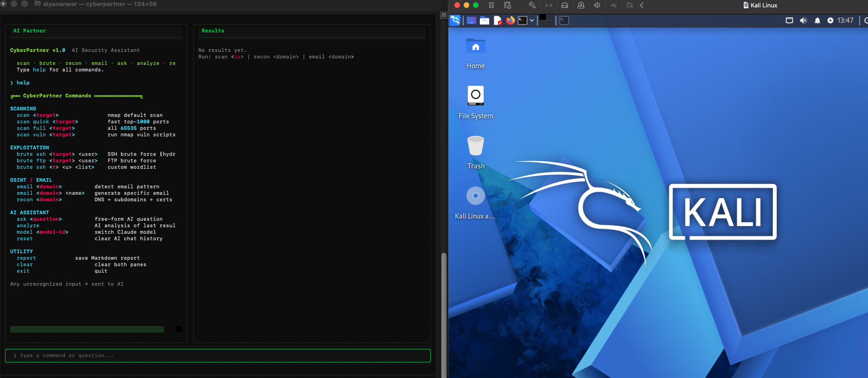Open virtual machine settings wrench
Screen dimensions: 868x378
(532, 6)
